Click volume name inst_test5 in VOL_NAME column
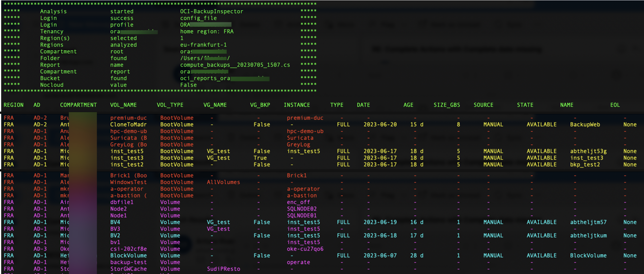 [127, 151]
